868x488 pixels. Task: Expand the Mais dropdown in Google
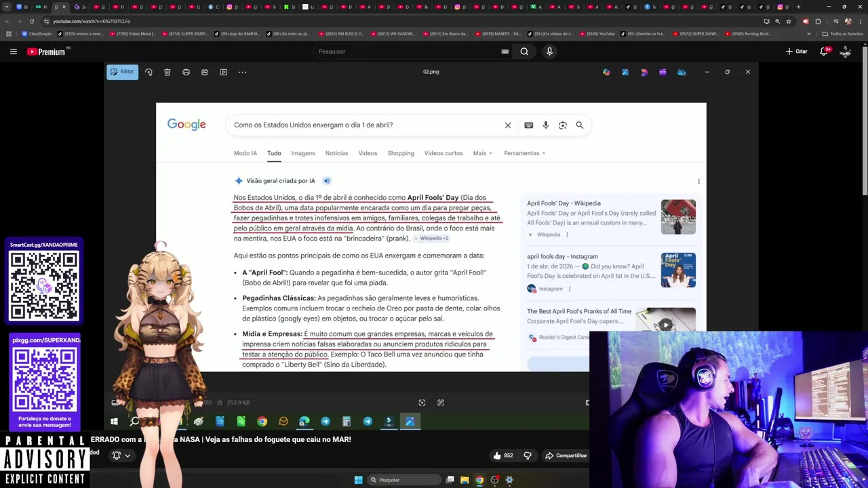482,153
